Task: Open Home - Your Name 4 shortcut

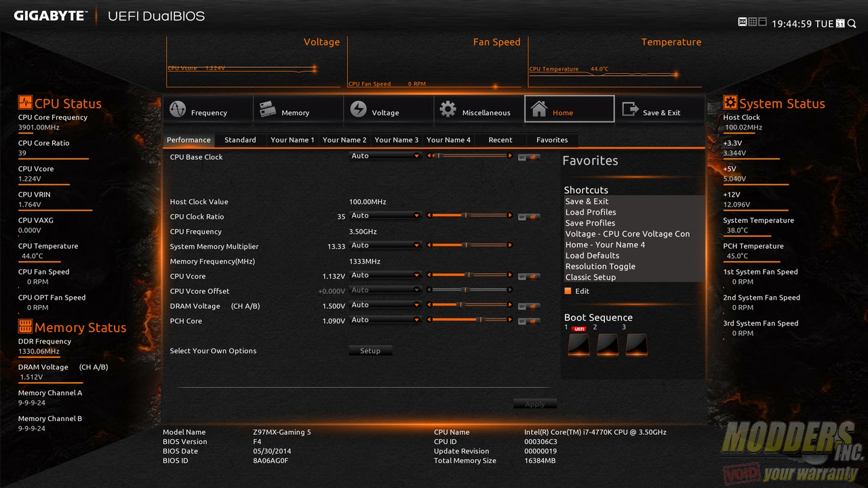Action: (x=634, y=245)
